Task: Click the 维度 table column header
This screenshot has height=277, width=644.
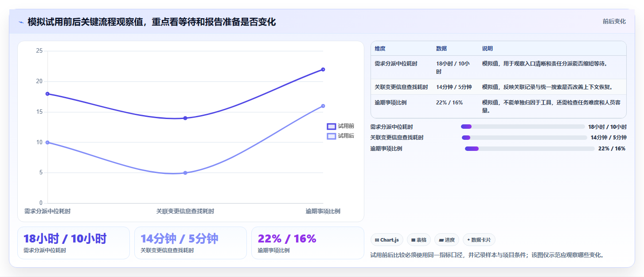Action: [x=380, y=49]
